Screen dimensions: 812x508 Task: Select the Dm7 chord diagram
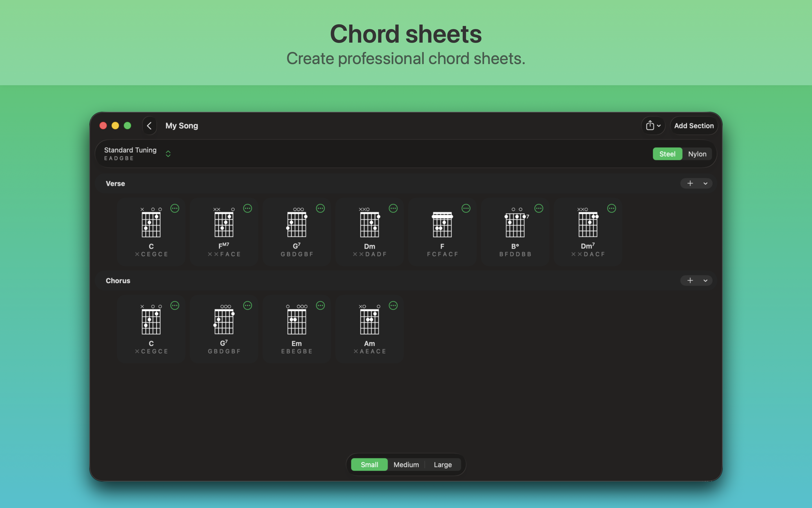(x=588, y=222)
